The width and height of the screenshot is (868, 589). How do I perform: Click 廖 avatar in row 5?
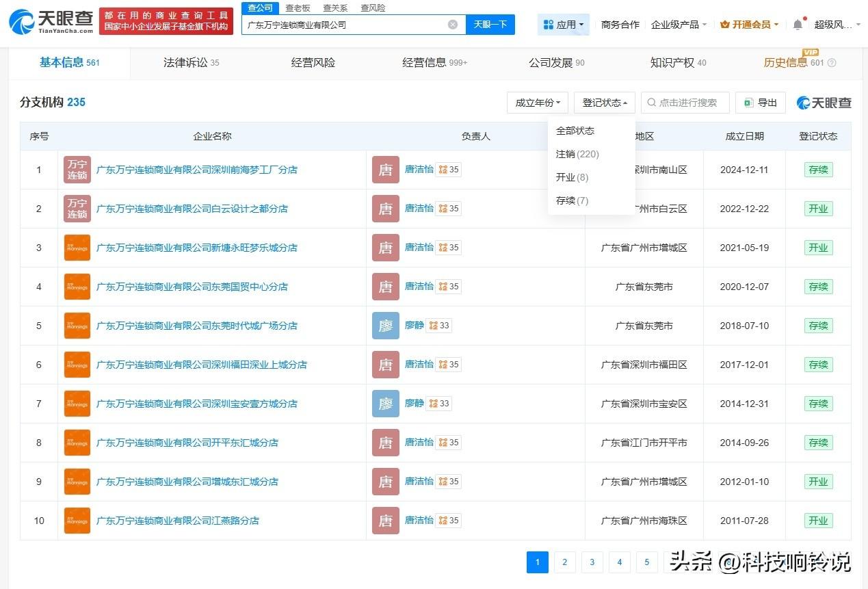(x=386, y=326)
